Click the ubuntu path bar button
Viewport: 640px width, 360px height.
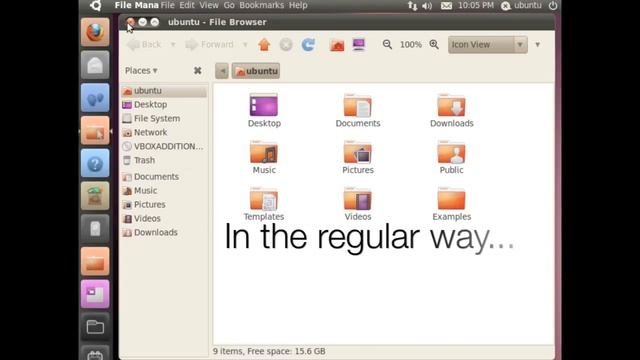tap(256, 71)
